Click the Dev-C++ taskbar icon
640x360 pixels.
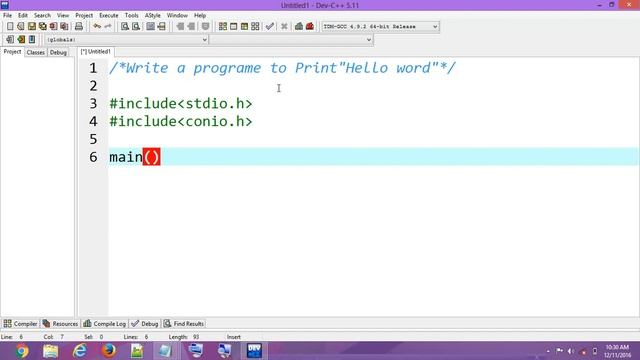(x=254, y=351)
